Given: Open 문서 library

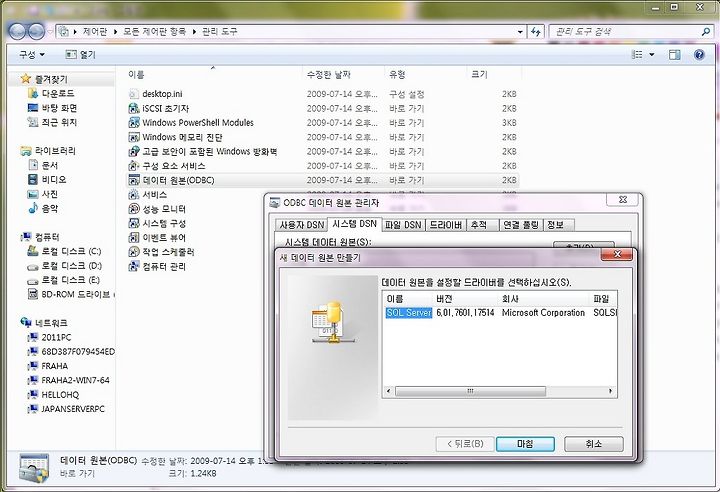Looking at the screenshot, I should pyautogui.click(x=43, y=165).
